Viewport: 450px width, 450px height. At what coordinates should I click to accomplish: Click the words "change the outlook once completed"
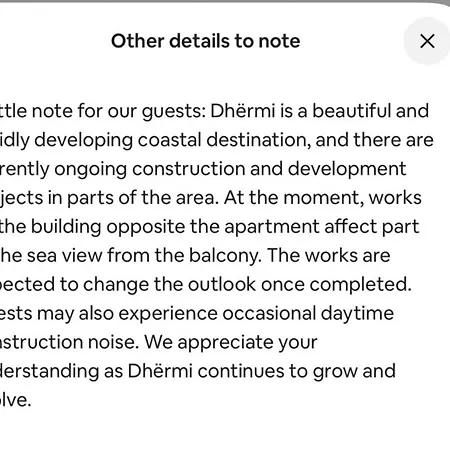tap(247, 285)
